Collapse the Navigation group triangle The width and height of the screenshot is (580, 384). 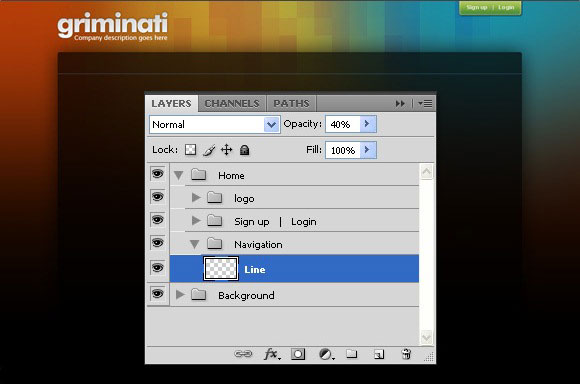pos(195,244)
